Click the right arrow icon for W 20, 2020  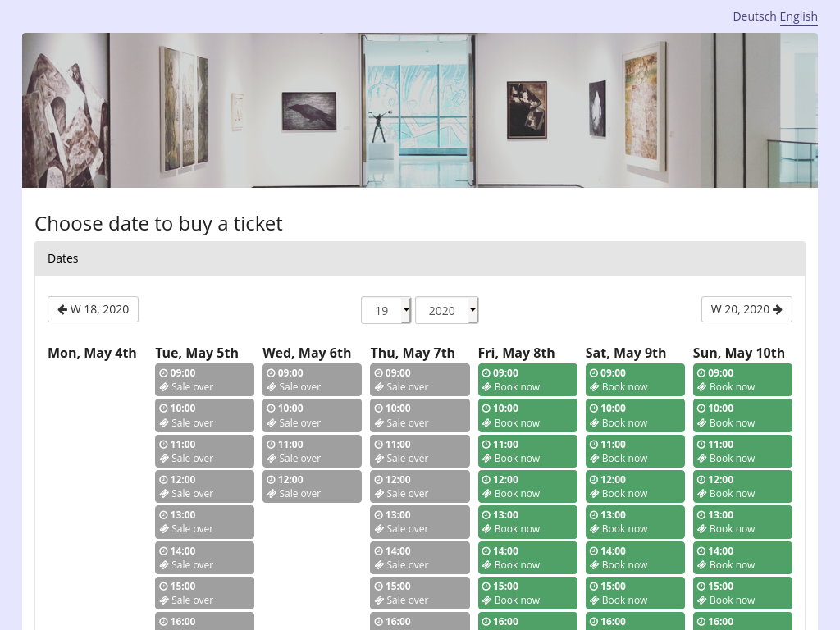point(778,309)
